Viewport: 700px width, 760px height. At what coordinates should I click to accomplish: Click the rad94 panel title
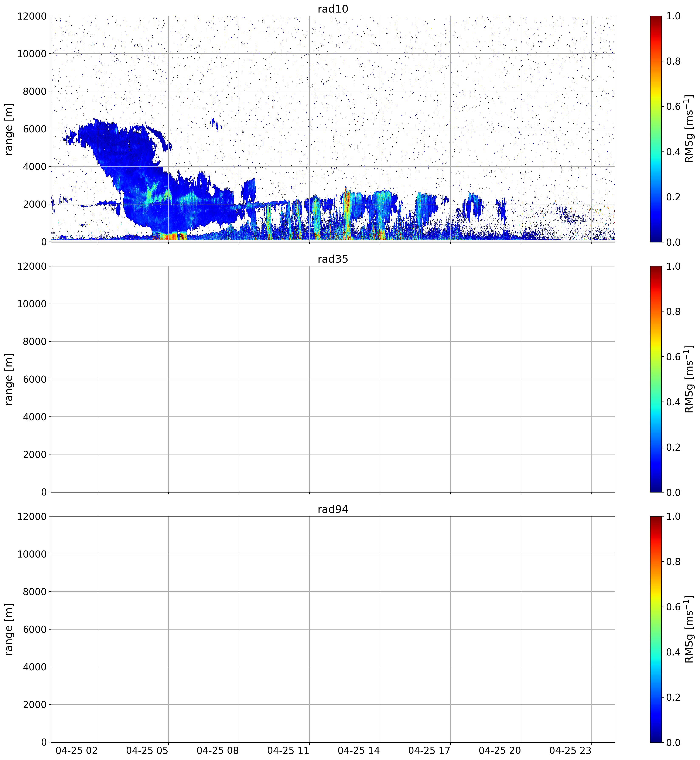click(x=332, y=509)
